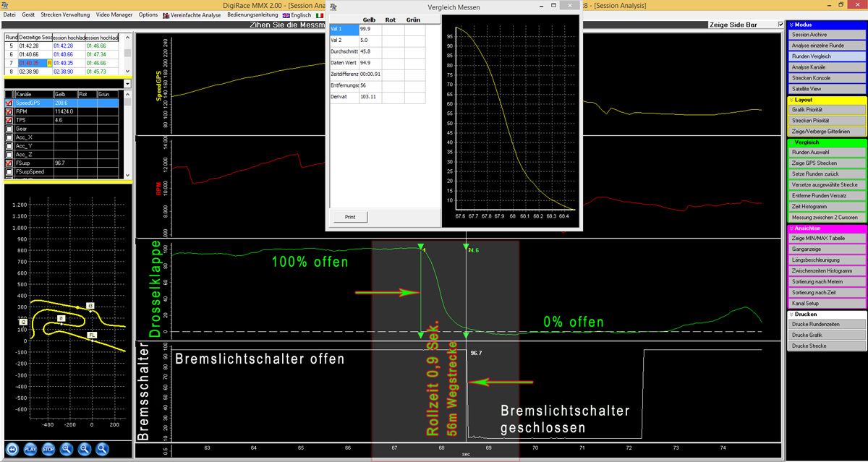868x462 pixels.
Task: Enable the Acc_Y channel checkbox
Action: tap(9, 146)
